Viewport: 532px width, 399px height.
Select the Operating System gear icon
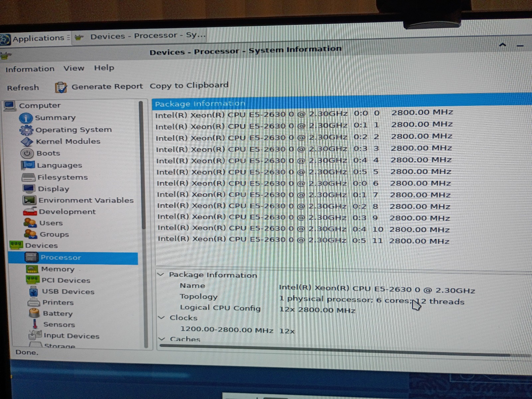coord(26,130)
